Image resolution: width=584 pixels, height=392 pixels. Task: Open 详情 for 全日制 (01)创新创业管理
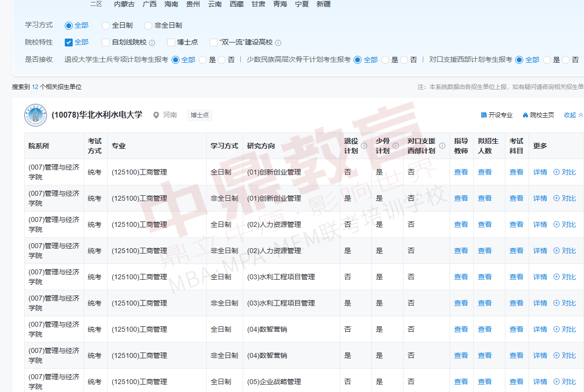(540, 172)
